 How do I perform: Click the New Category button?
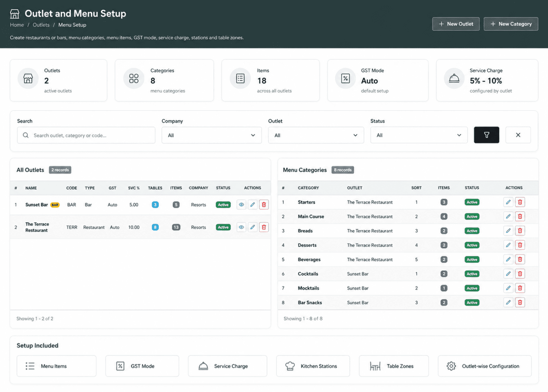click(x=511, y=24)
